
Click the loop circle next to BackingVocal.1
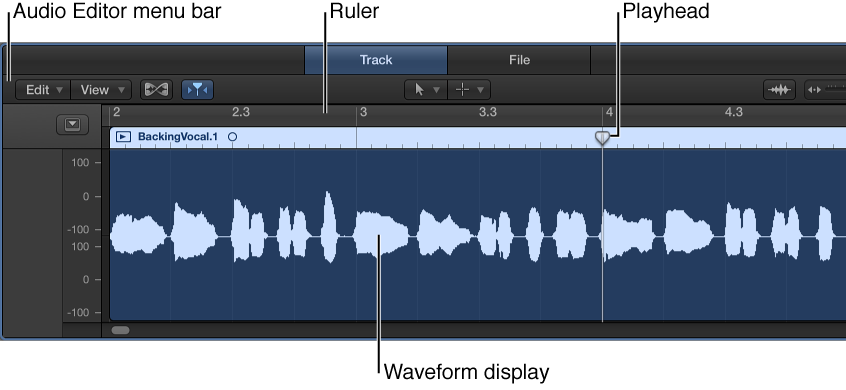(x=232, y=137)
